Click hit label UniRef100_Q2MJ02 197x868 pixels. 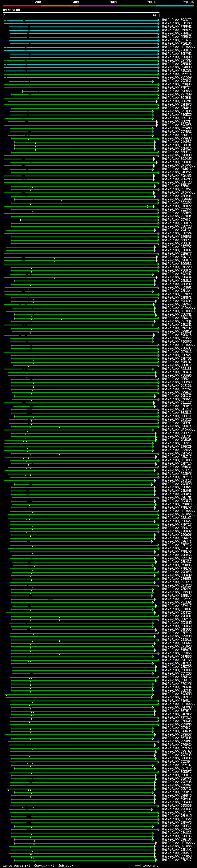tap(177, 850)
